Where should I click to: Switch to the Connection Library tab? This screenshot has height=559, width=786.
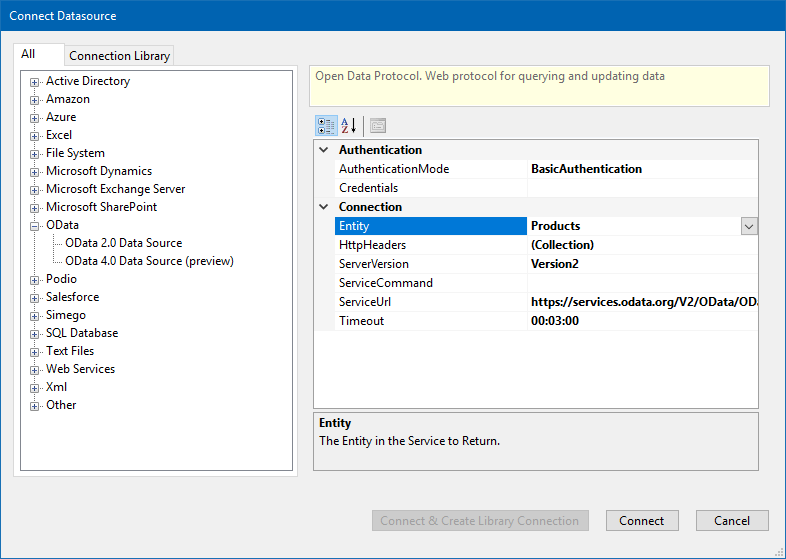point(119,56)
